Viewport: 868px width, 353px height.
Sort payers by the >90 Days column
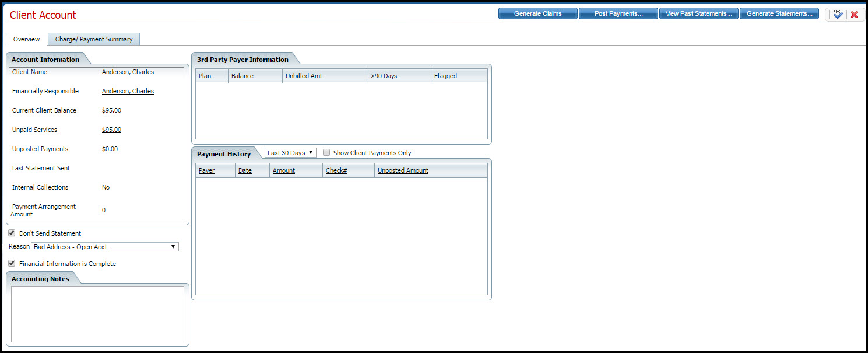384,75
